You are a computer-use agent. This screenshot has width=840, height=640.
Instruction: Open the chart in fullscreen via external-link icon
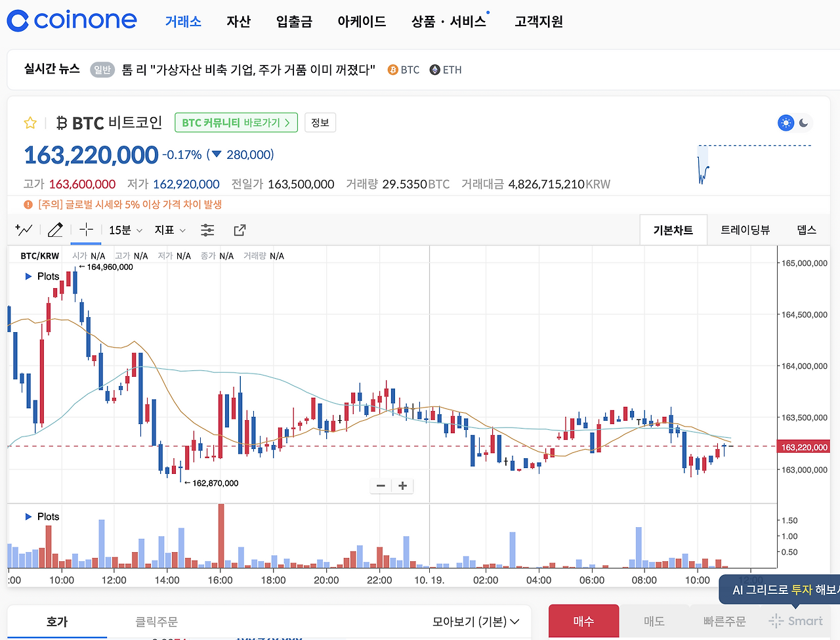[239, 230]
